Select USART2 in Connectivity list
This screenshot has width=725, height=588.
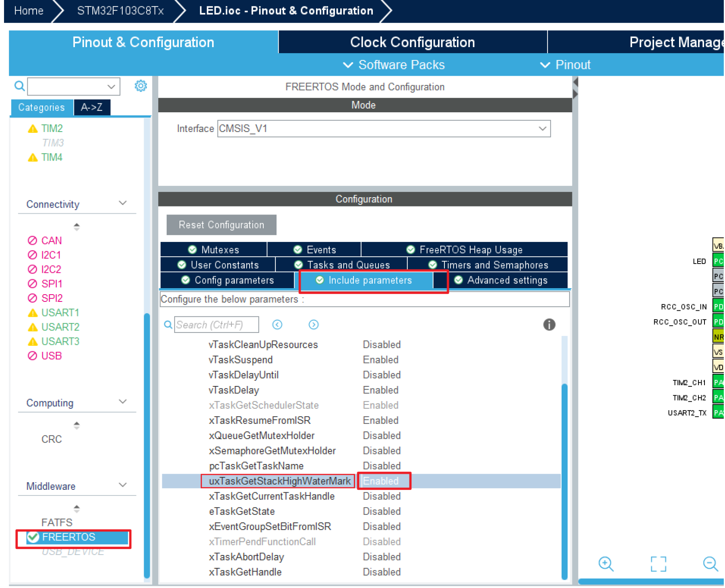pyautogui.click(x=60, y=327)
